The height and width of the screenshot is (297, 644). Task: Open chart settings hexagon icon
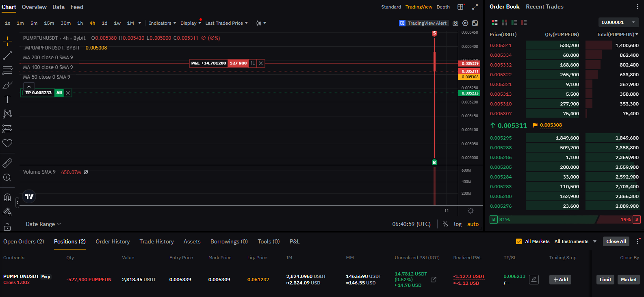point(465,23)
